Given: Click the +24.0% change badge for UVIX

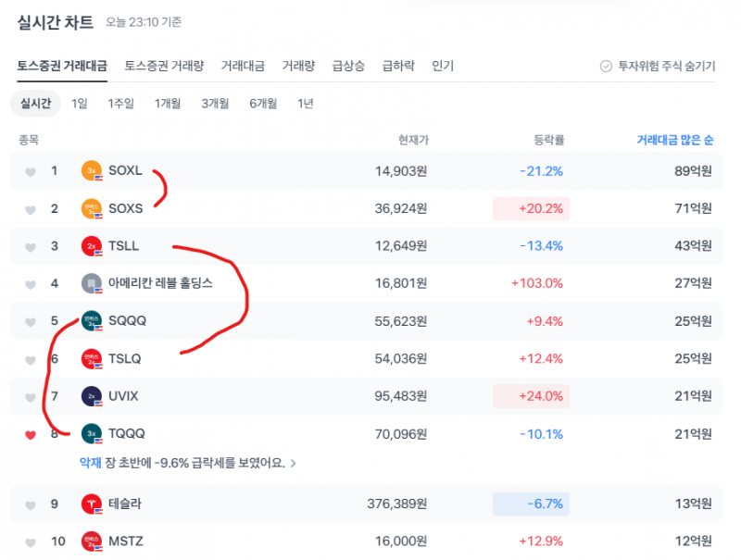Looking at the screenshot, I should tap(531, 396).
